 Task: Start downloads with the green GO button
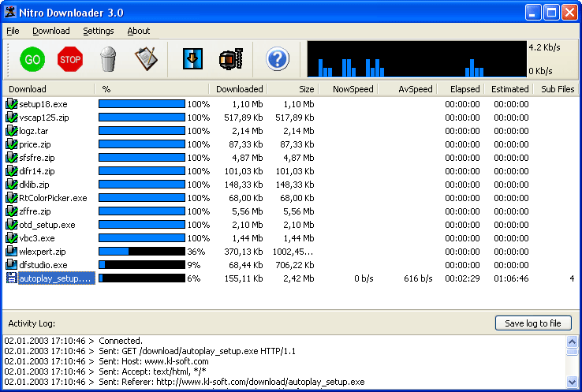32,59
